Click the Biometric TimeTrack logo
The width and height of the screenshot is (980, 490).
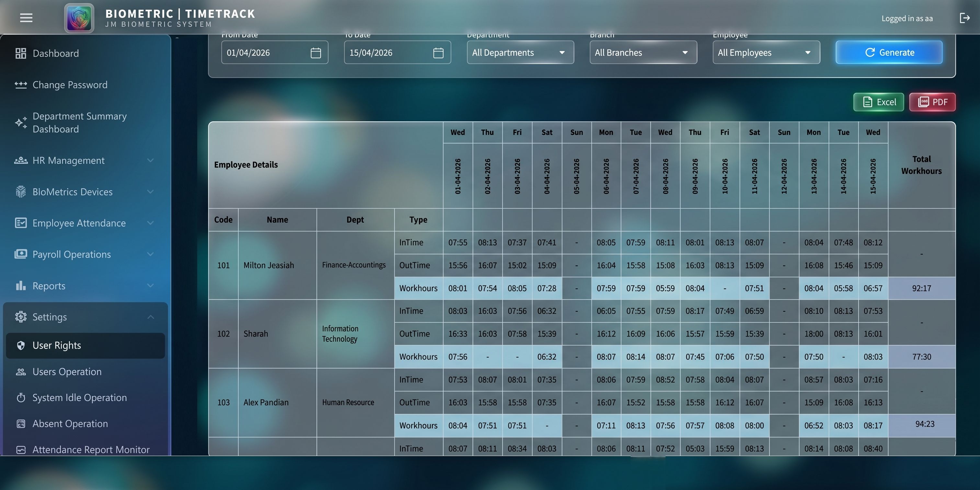(x=79, y=18)
